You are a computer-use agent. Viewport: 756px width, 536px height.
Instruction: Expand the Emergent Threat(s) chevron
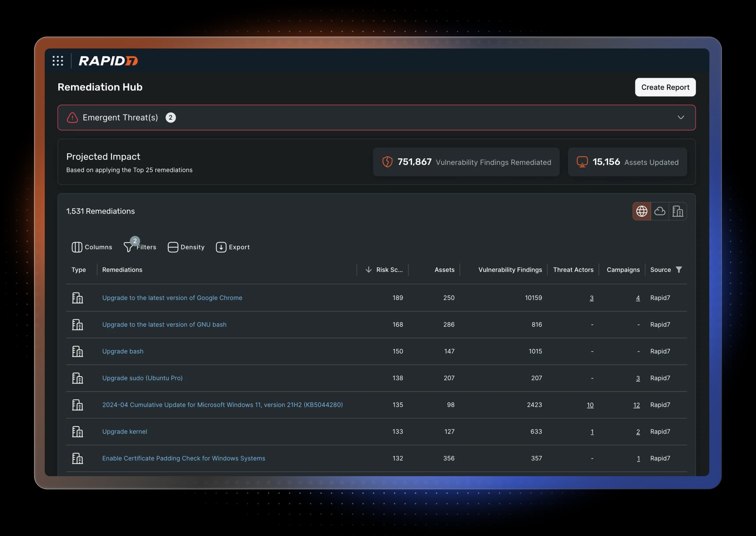[x=681, y=117]
